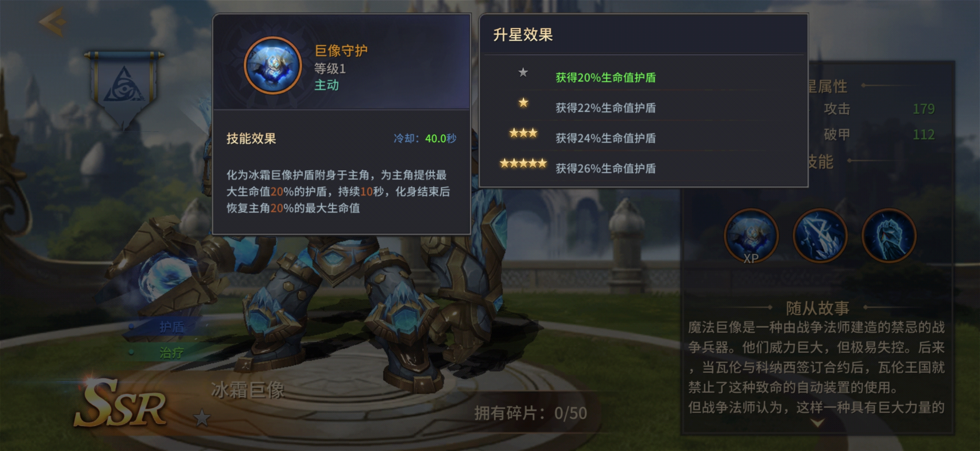Tap the 随从故事 section heading

click(x=818, y=307)
